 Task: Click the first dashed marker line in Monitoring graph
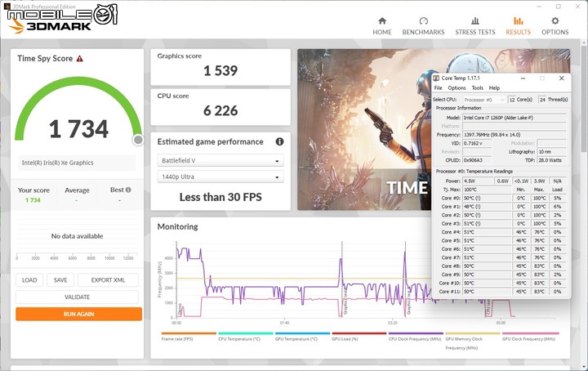[176, 279]
